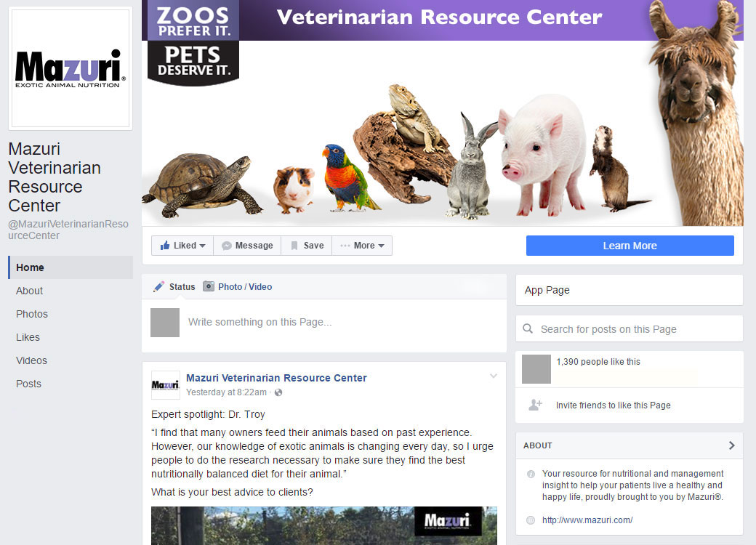This screenshot has height=545, width=756.
Task: Click the camera Photo / Video icon
Action: click(209, 286)
